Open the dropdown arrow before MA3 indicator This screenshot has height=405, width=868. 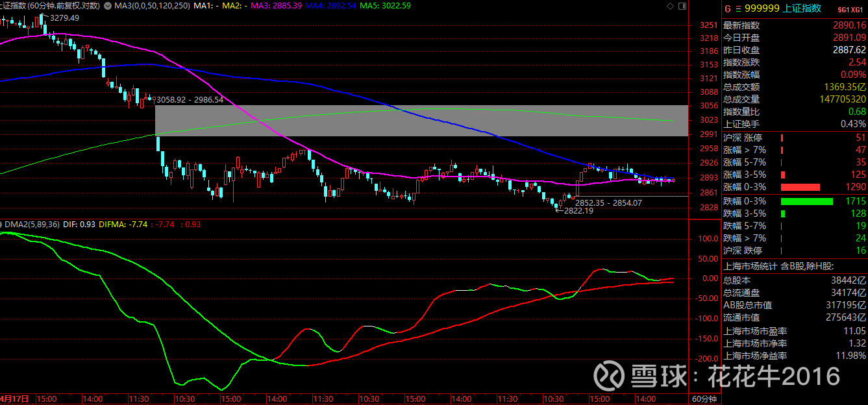(x=108, y=6)
